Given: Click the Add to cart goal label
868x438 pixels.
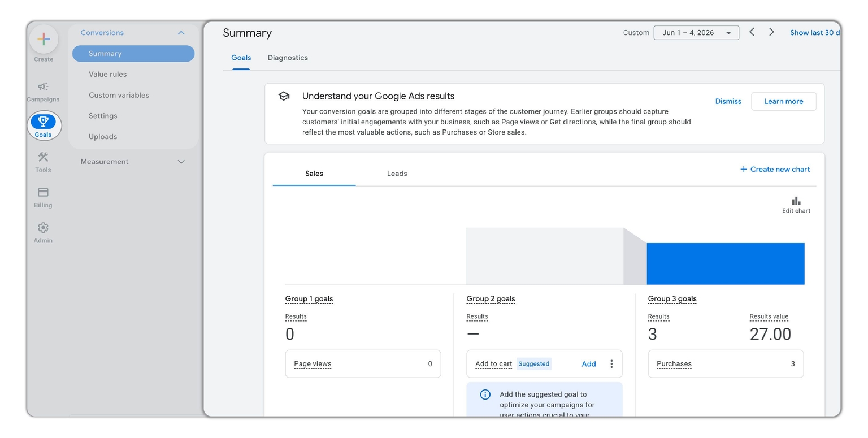Looking at the screenshot, I should [493, 364].
